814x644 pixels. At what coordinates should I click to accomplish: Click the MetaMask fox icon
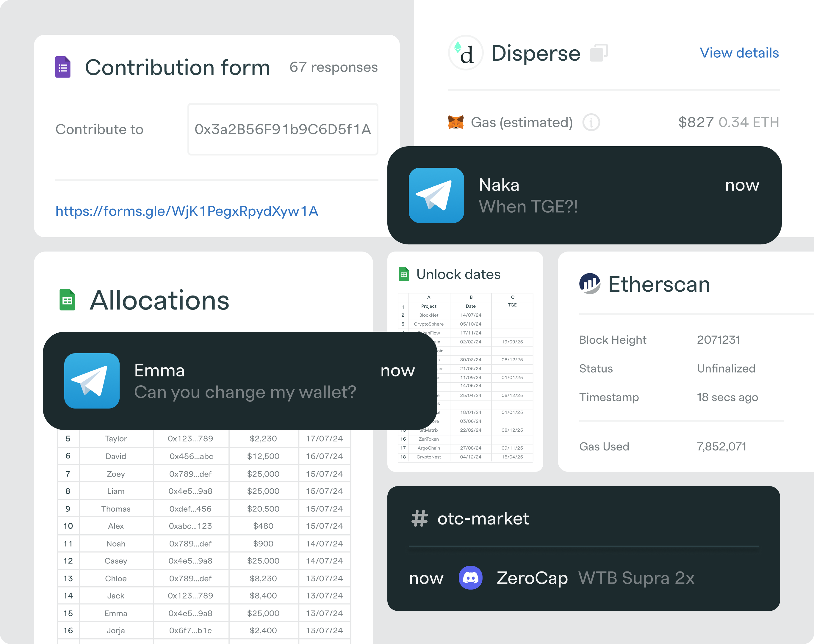click(x=456, y=122)
